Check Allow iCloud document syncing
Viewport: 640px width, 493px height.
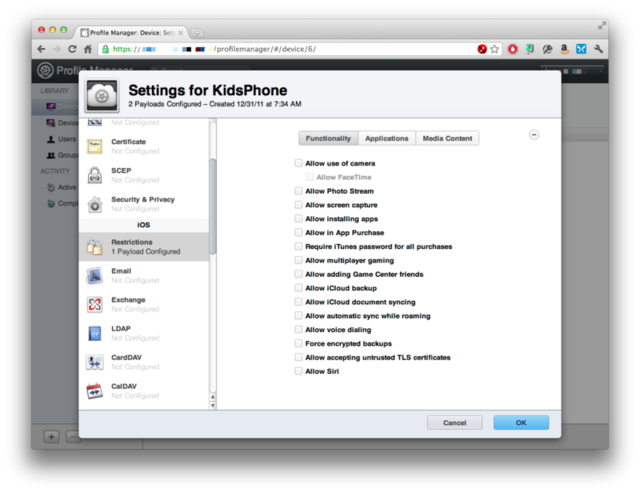[298, 302]
